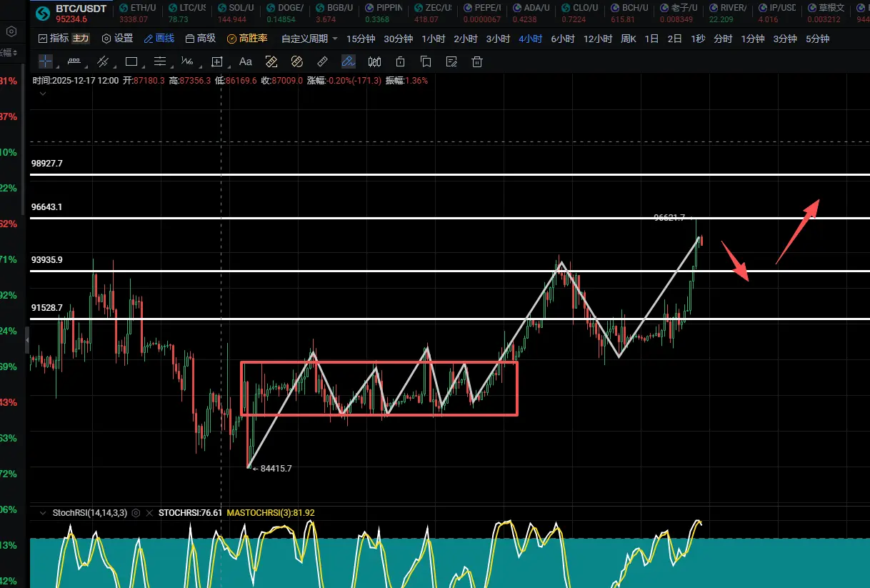Click the edit note icon in drawing toolbar
The width and height of the screenshot is (870, 588).
click(x=451, y=61)
